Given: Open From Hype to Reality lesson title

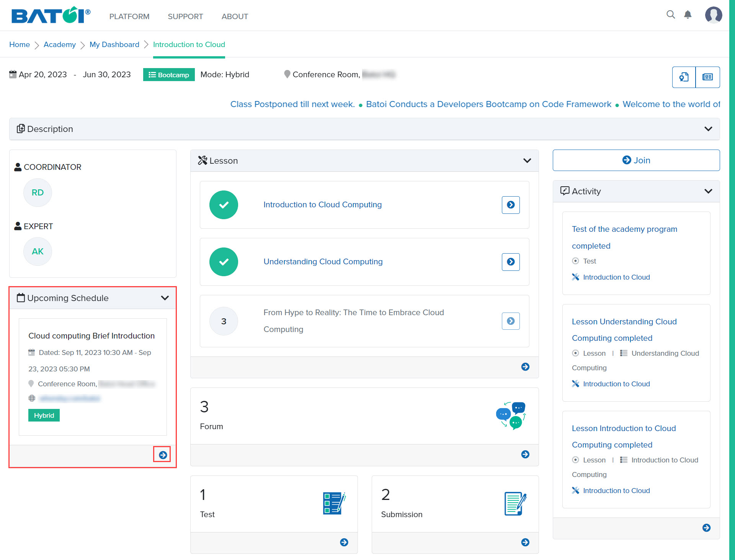Looking at the screenshot, I should (x=354, y=321).
